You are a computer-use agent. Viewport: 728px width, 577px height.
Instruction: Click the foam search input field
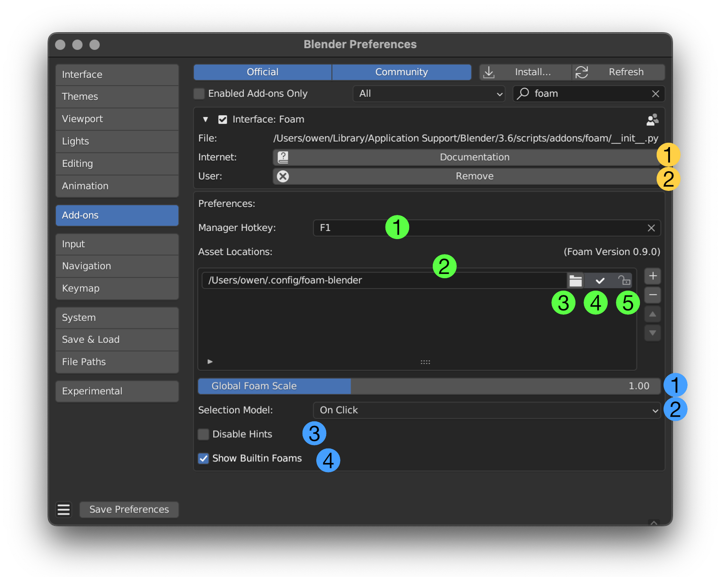tap(589, 94)
